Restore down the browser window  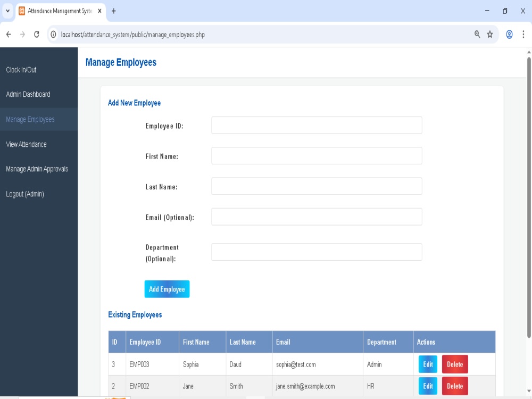(505, 11)
